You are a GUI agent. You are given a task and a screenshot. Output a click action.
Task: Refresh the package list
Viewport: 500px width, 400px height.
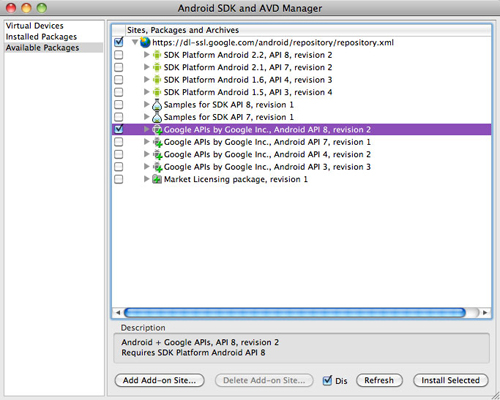pyautogui.click(x=379, y=380)
